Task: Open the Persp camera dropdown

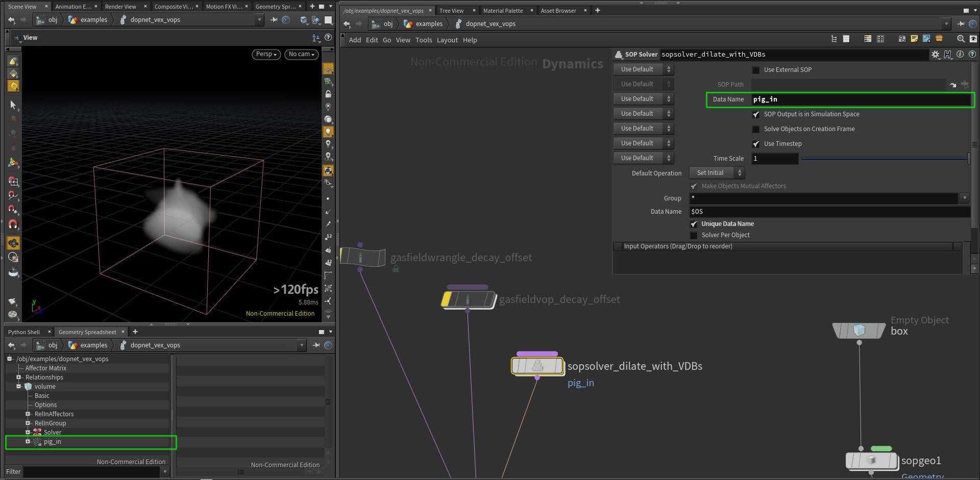Action: point(266,54)
